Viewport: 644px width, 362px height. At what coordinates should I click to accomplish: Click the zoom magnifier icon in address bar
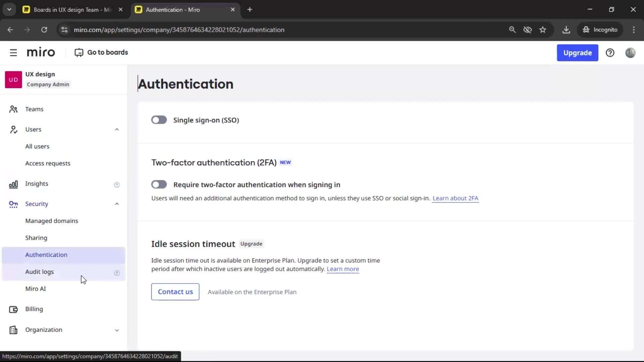pyautogui.click(x=512, y=30)
